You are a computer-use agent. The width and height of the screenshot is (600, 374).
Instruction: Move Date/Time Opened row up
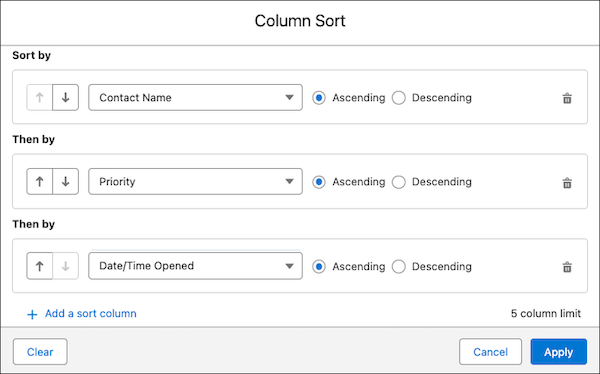[x=39, y=266]
